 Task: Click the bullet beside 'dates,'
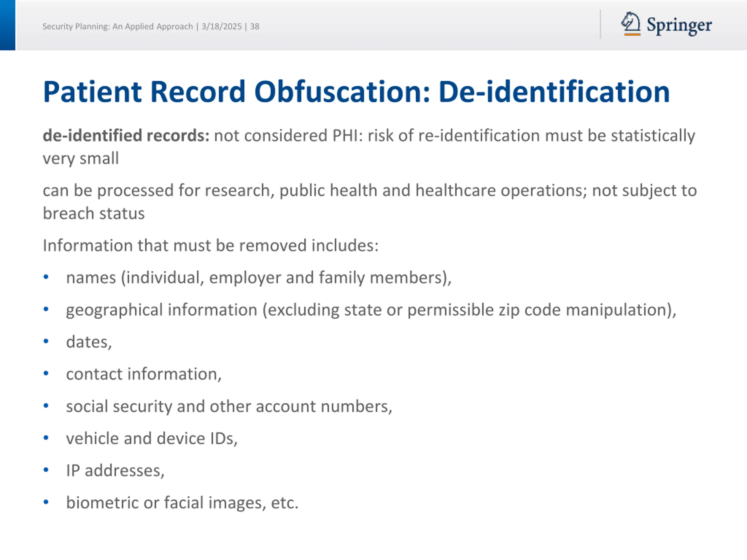pos(46,341)
